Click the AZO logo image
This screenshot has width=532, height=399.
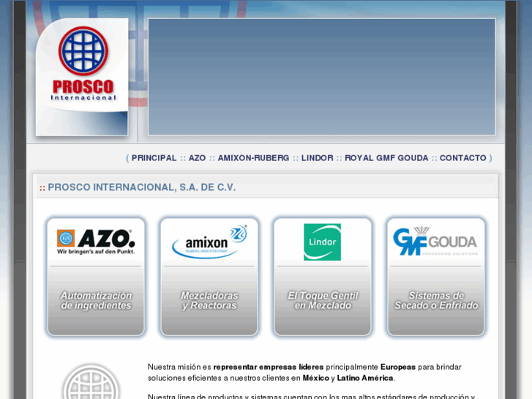[96, 242]
